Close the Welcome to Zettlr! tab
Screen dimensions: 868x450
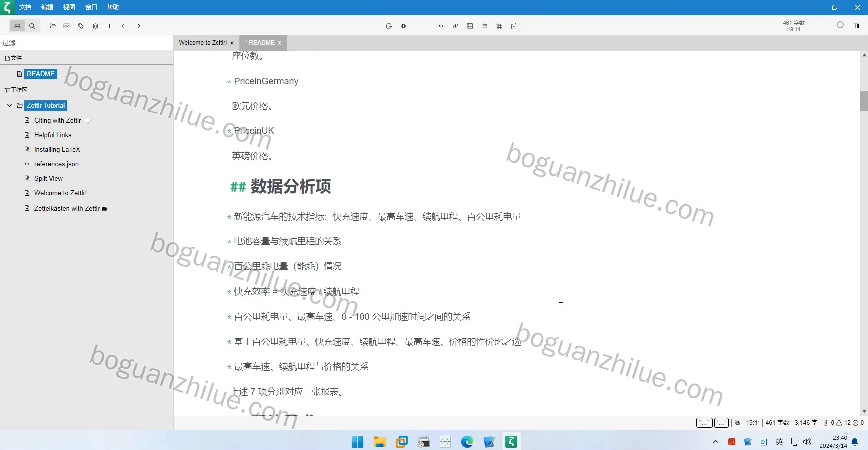tap(232, 43)
